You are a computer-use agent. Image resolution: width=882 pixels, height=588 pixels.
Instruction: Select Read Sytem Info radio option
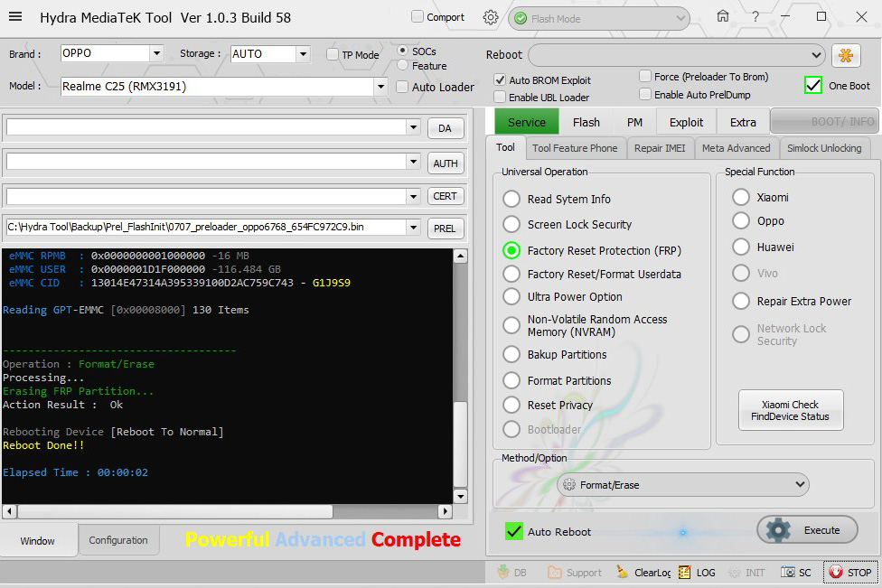click(x=512, y=199)
